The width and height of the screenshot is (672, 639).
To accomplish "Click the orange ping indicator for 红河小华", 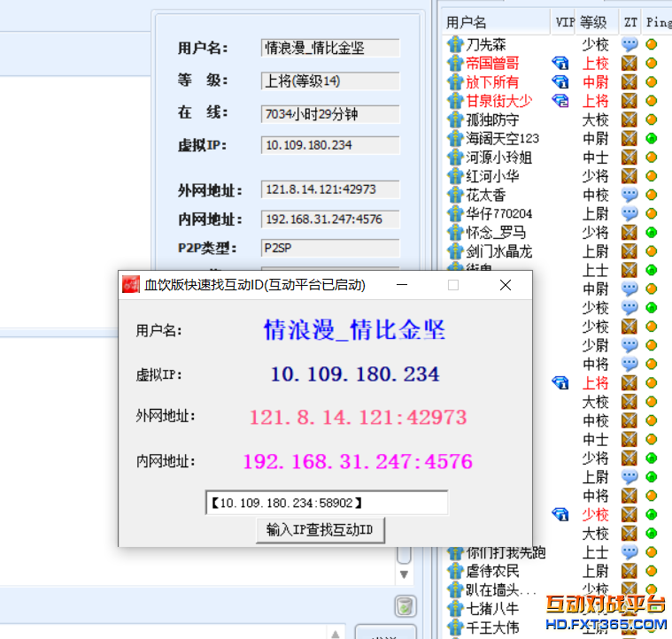I will pyautogui.click(x=651, y=176).
